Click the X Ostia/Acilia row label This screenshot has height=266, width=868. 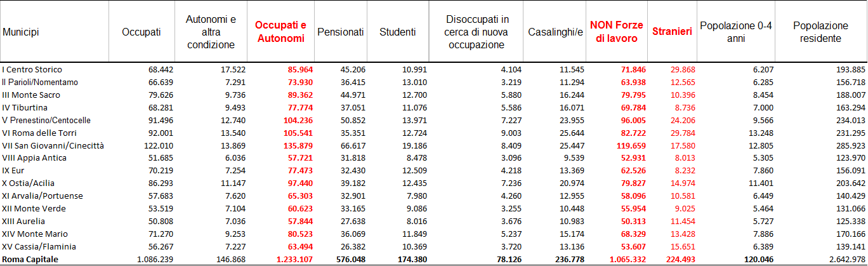30,183
